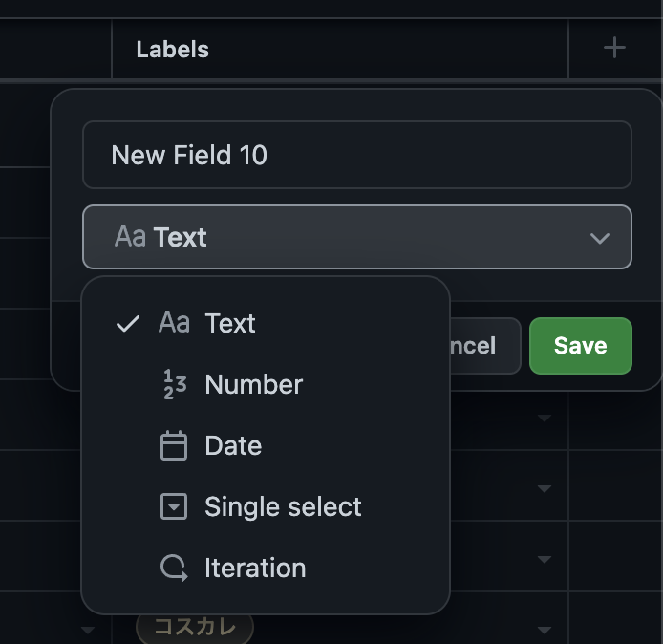Click the Labels column header
Viewport: 663px width, 644px height.
pyautogui.click(x=173, y=50)
